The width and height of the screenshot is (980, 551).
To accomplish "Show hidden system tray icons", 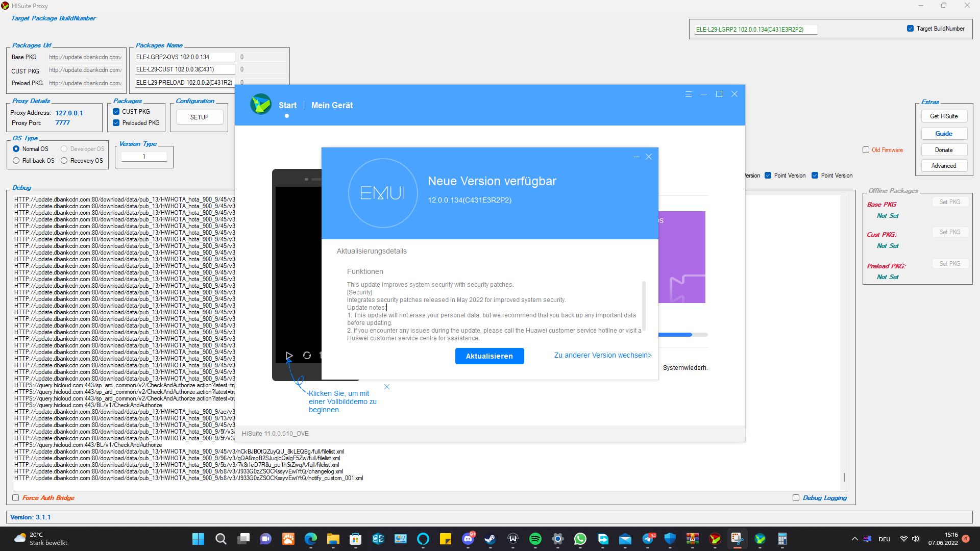I will coord(855,539).
